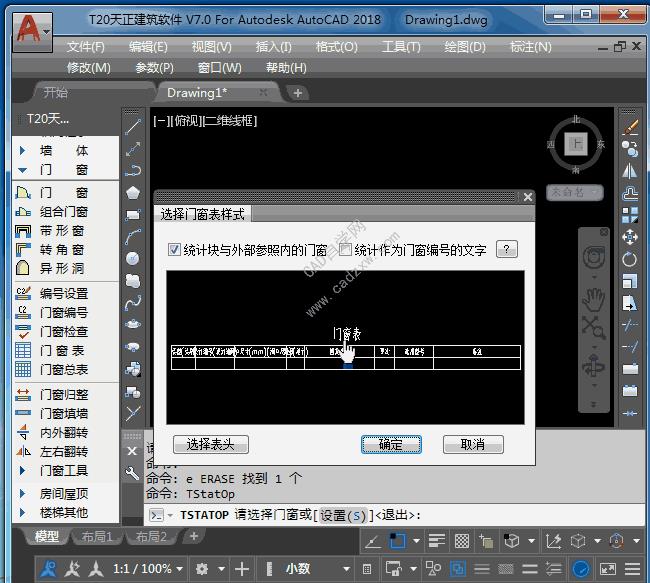Select the Erase modify tool
Image resolution: width=650 pixels, height=583 pixels.
point(630,127)
